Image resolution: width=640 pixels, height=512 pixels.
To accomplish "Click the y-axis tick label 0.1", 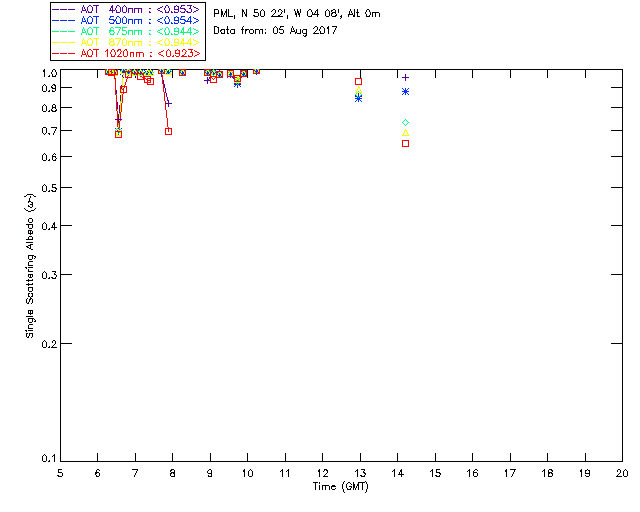I will pos(49,459).
